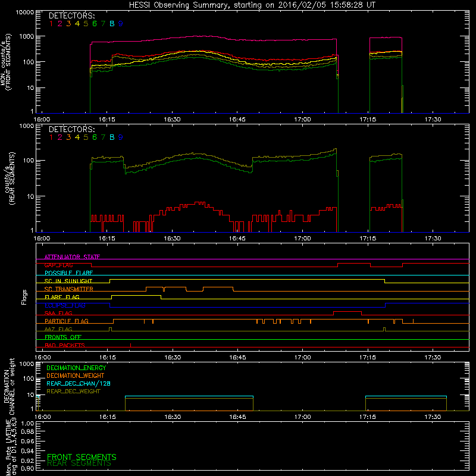Click detector 3 in the rear segments legend
This screenshot has height=476, width=476.
click(68, 137)
